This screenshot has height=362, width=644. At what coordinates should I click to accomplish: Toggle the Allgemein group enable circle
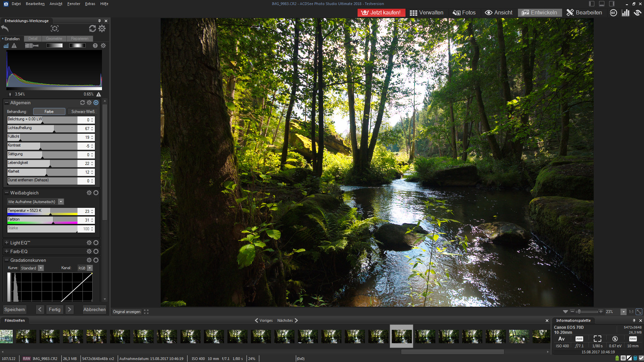tap(96, 103)
